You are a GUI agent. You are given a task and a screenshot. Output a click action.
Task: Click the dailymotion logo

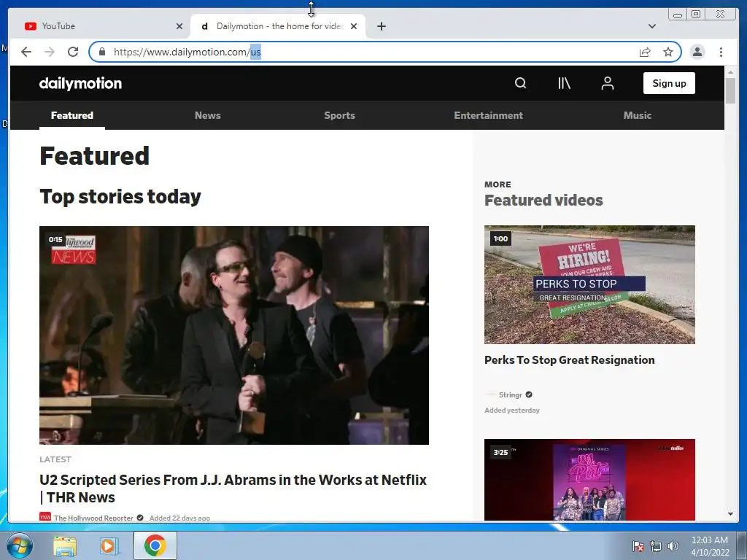pos(80,83)
